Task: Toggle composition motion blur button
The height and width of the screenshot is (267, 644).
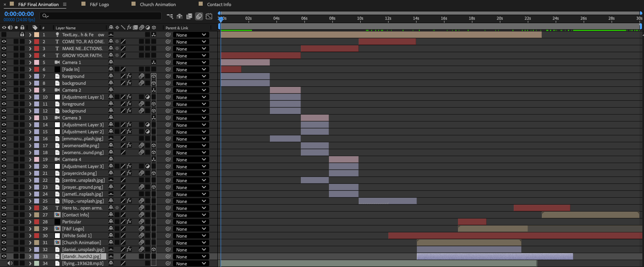Action: (199, 16)
